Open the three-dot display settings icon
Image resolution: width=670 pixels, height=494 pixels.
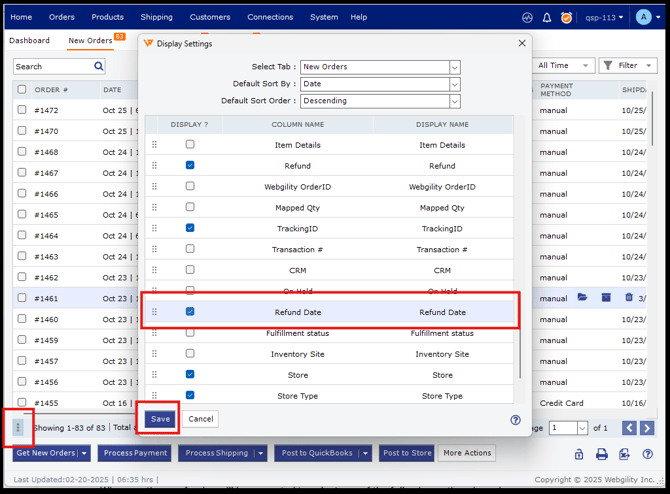(18, 427)
